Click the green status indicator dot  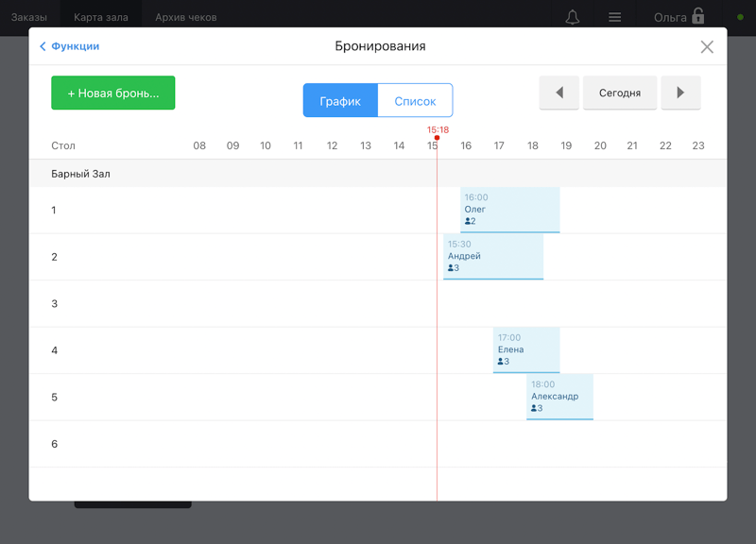(740, 17)
